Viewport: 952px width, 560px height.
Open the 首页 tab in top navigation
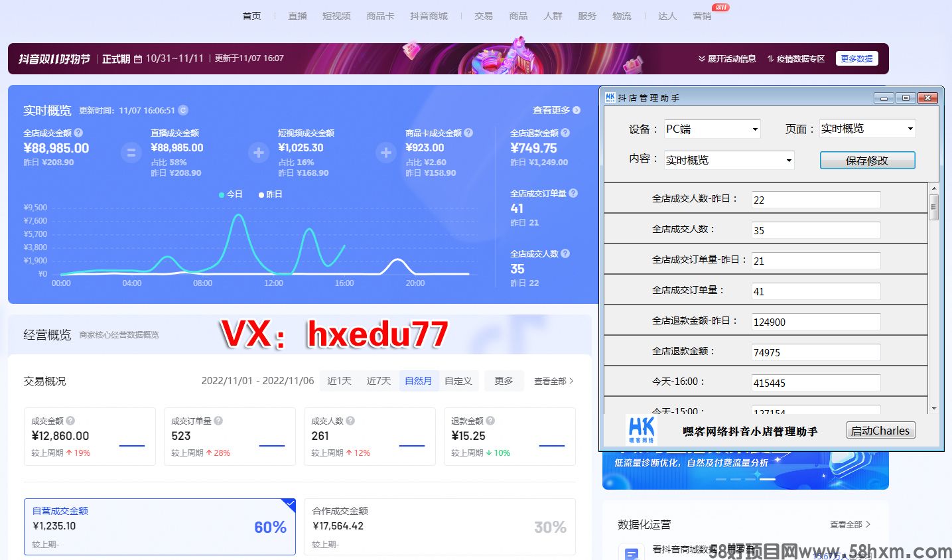pos(251,16)
